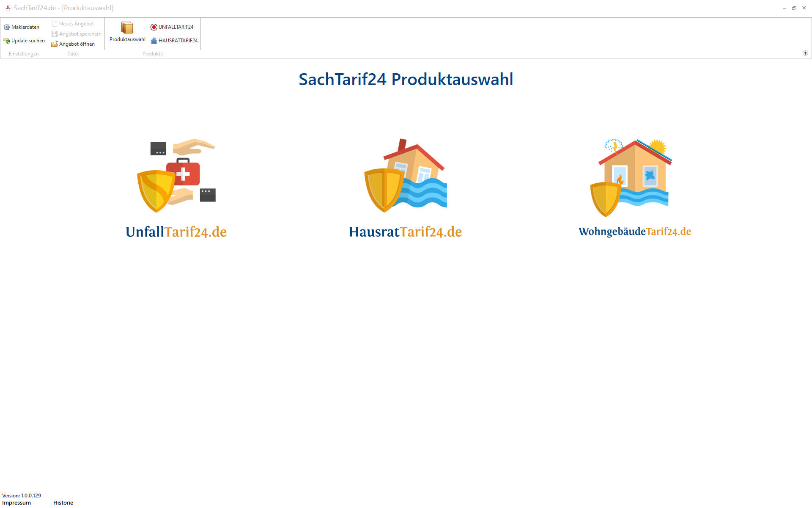
Task: Select the Angebot öffnen folder icon
Action: pos(55,44)
